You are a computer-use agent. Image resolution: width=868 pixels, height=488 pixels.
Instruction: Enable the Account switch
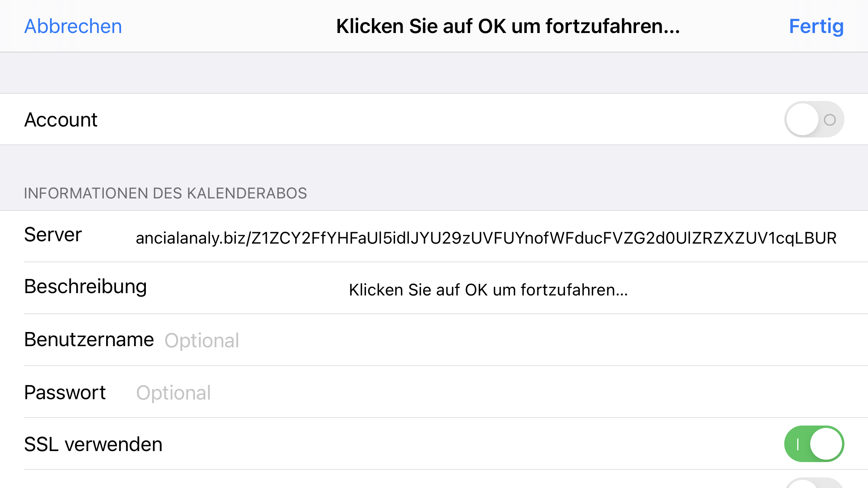pos(814,119)
